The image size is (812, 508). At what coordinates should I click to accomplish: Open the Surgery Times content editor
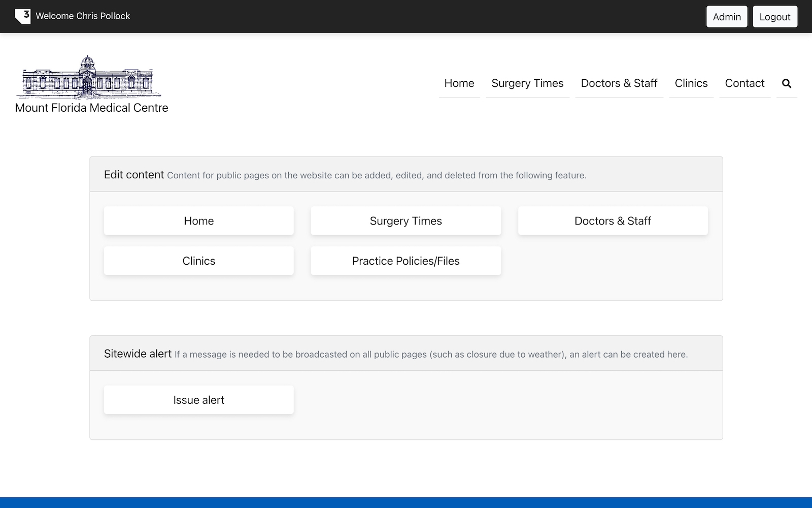405,220
